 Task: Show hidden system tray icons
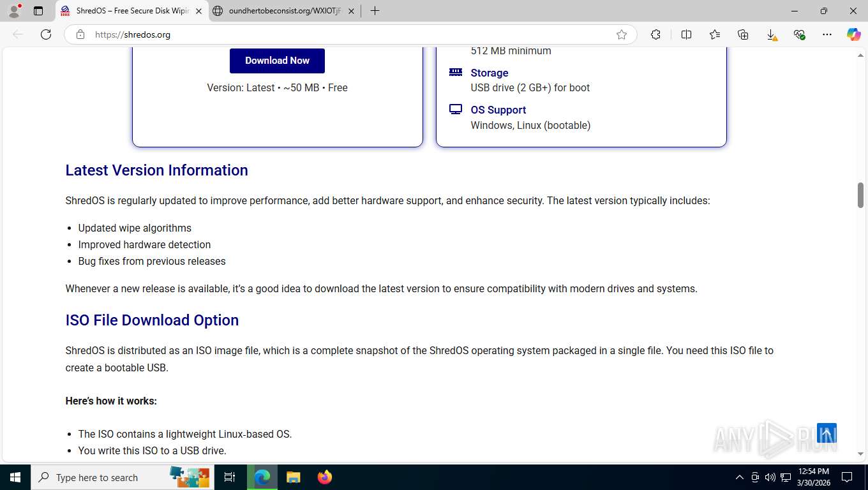click(x=740, y=477)
